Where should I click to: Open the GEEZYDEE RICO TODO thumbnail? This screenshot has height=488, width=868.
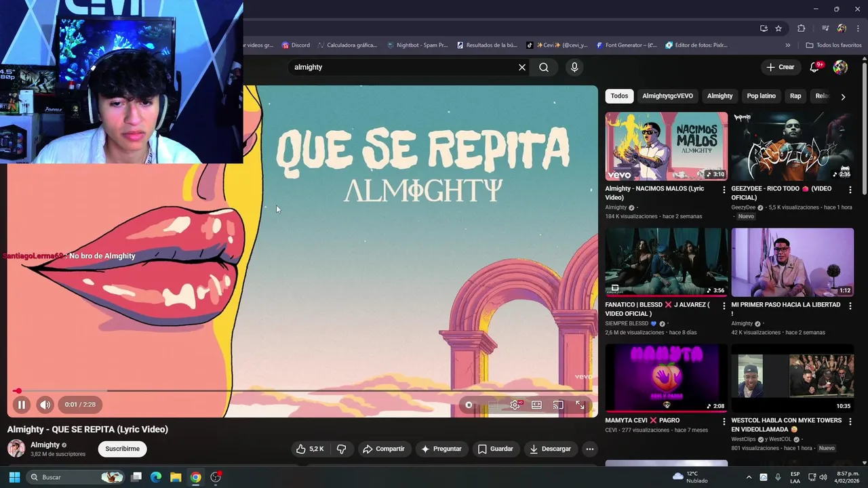click(792, 146)
